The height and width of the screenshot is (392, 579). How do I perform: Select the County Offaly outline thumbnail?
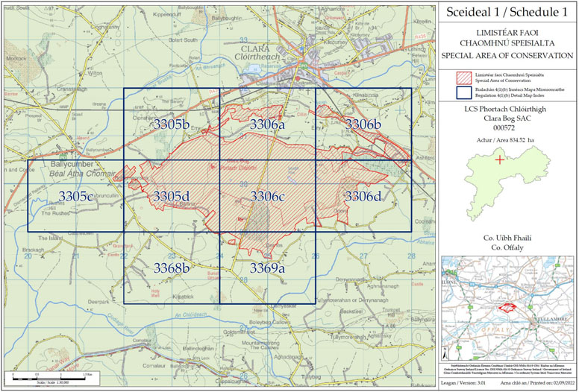coord(507,183)
